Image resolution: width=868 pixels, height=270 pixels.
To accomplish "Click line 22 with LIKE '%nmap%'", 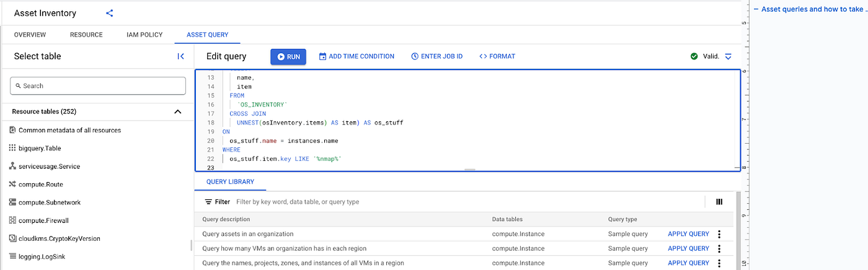I will (x=286, y=159).
